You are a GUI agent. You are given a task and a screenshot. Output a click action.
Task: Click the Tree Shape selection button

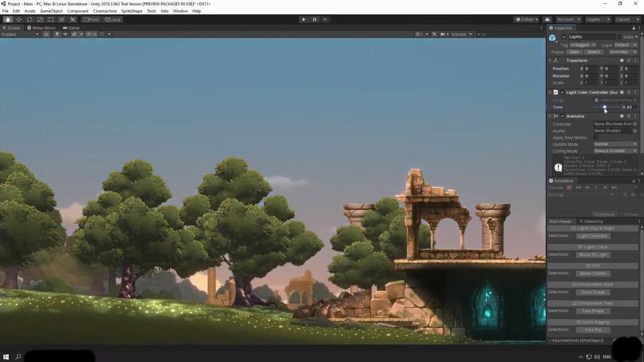[x=592, y=311]
